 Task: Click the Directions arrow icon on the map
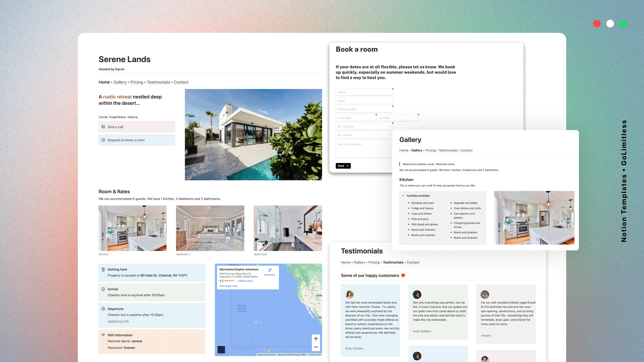[x=270, y=270]
